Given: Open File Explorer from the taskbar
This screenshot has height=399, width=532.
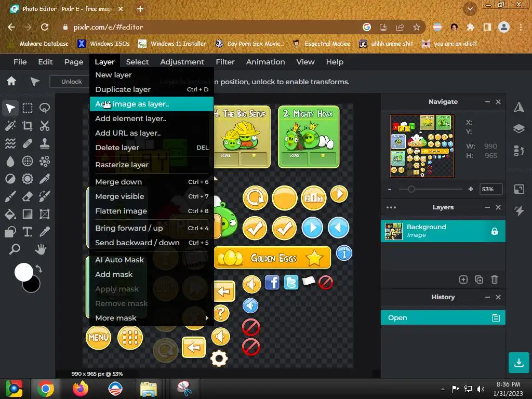Looking at the screenshot, I should [148, 389].
